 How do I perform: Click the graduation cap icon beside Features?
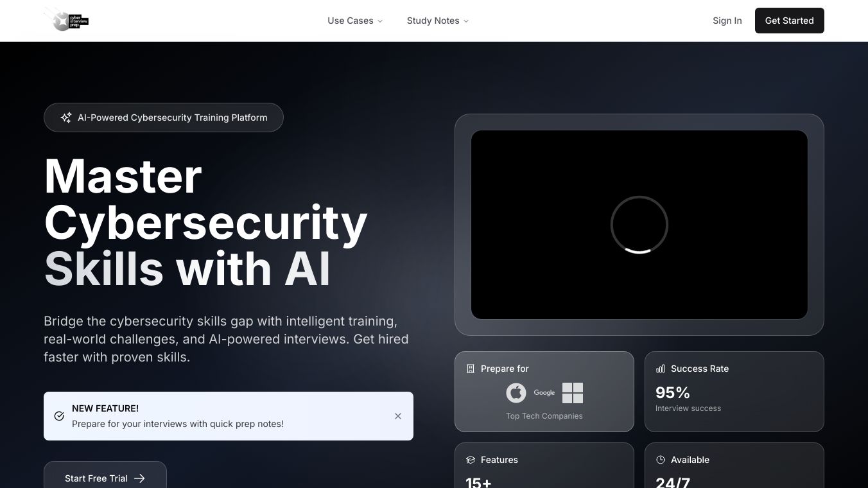click(471, 460)
